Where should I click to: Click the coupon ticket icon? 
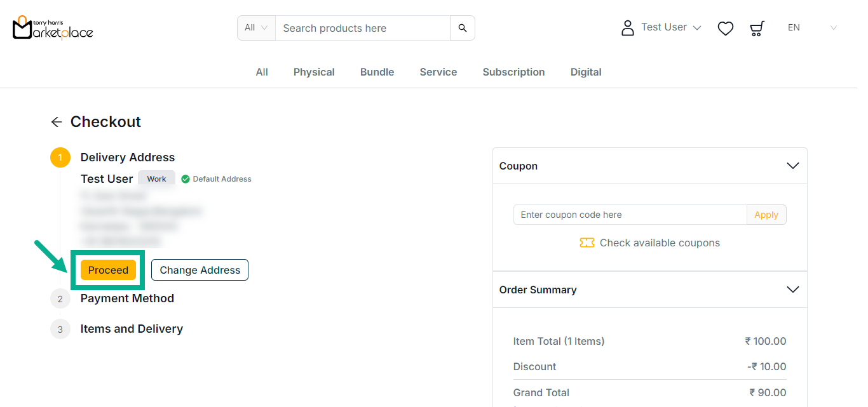tap(587, 243)
